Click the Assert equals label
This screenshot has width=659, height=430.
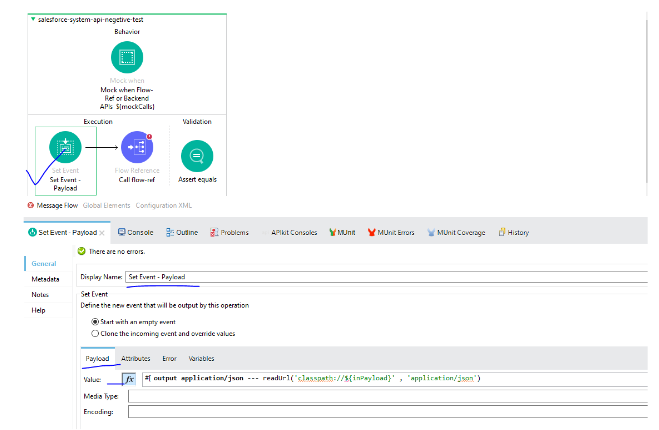197,179
